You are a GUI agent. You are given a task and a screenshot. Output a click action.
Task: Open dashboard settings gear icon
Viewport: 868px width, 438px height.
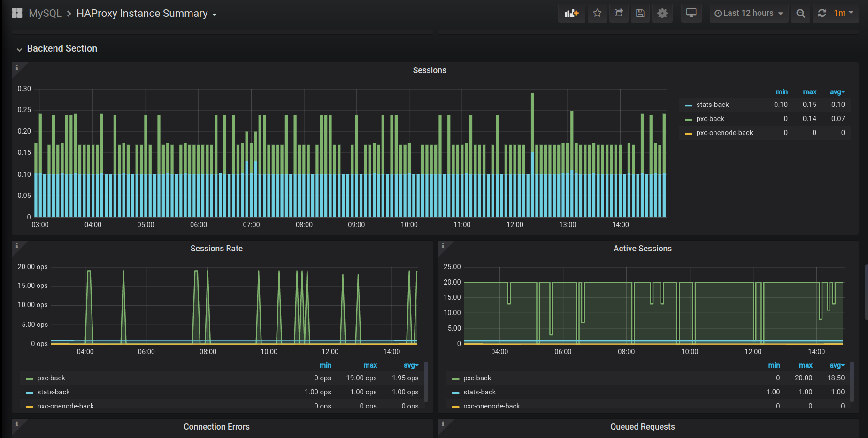[x=662, y=13]
